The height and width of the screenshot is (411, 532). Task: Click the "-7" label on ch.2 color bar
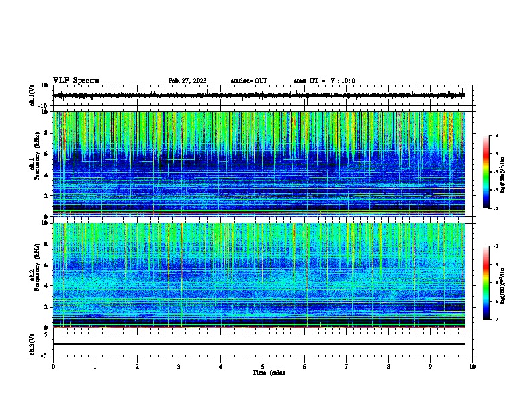(x=496, y=319)
